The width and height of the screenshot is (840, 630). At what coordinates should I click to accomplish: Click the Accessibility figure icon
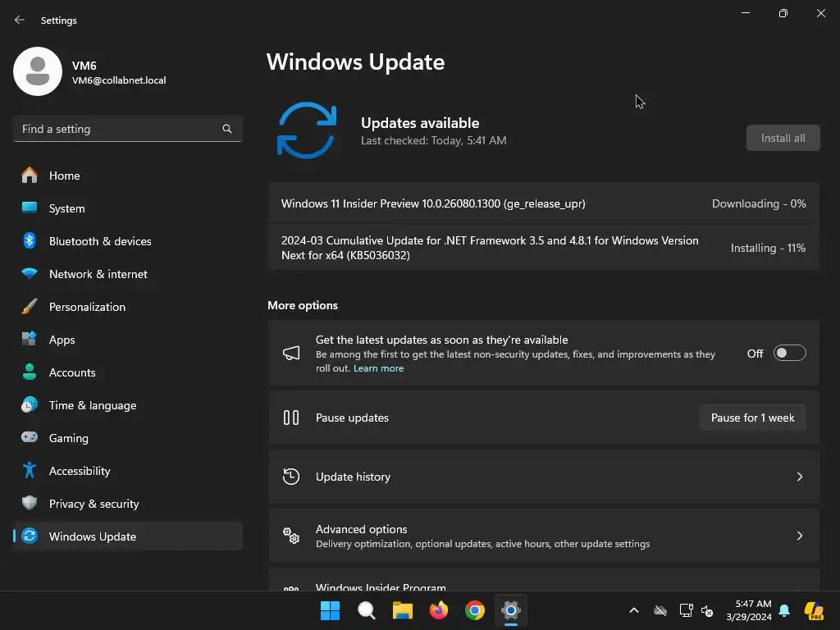click(30, 470)
